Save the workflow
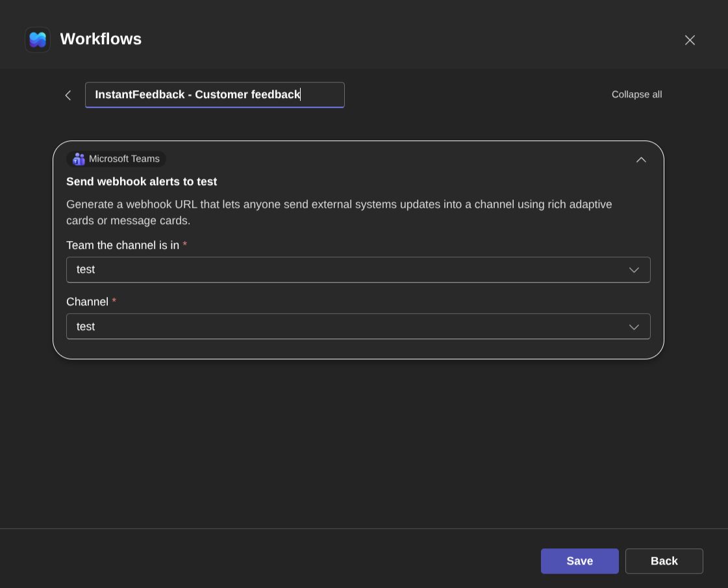The image size is (728, 588). click(579, 561)
